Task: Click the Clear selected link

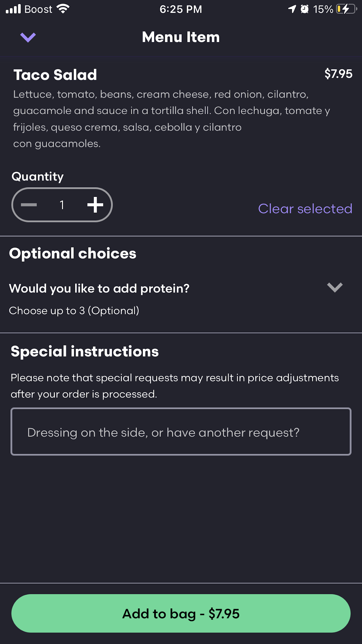Action: (305, 209)
